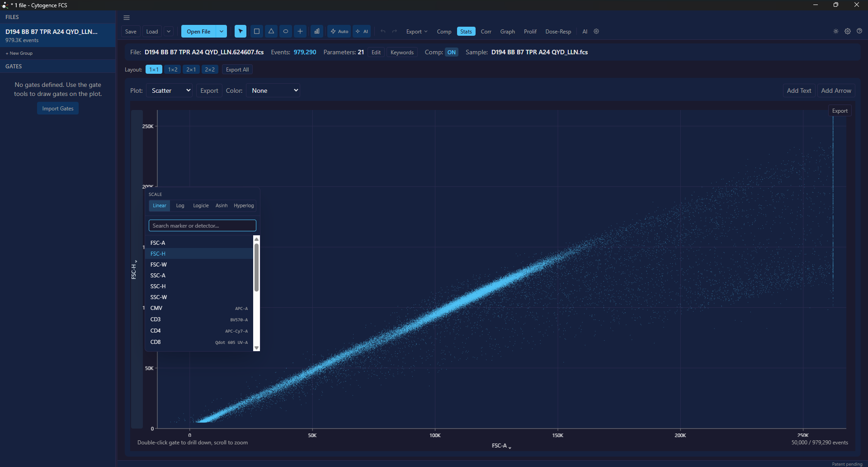868x467 pixels.
Task: Toggle compensation ON button
Action: pyautogui.click(x=452, y=52)
